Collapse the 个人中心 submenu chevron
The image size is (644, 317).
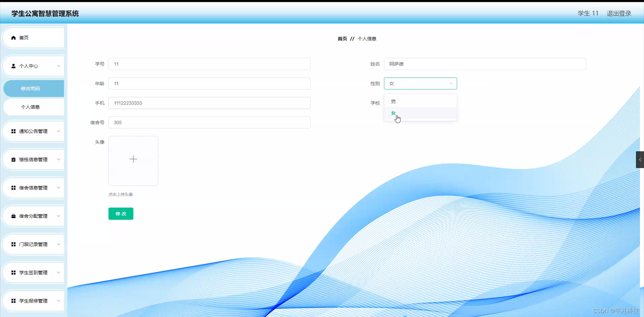pos(59,66)
